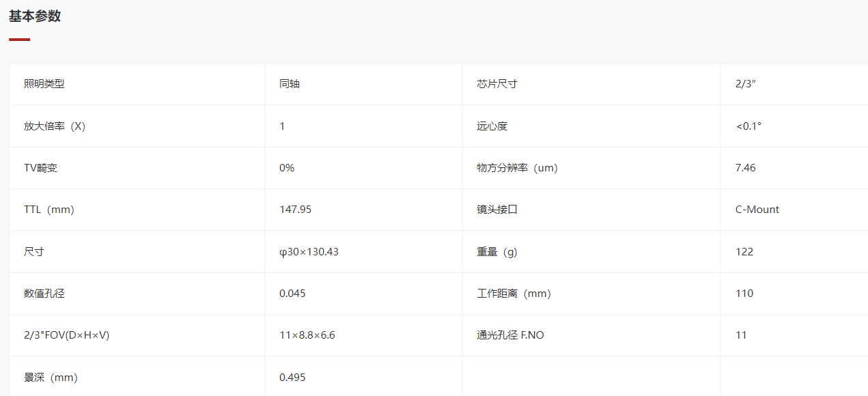This screenshot has height=396, width=868.
Task: Click the 同轴 value cell
Action: click(290, 84)
